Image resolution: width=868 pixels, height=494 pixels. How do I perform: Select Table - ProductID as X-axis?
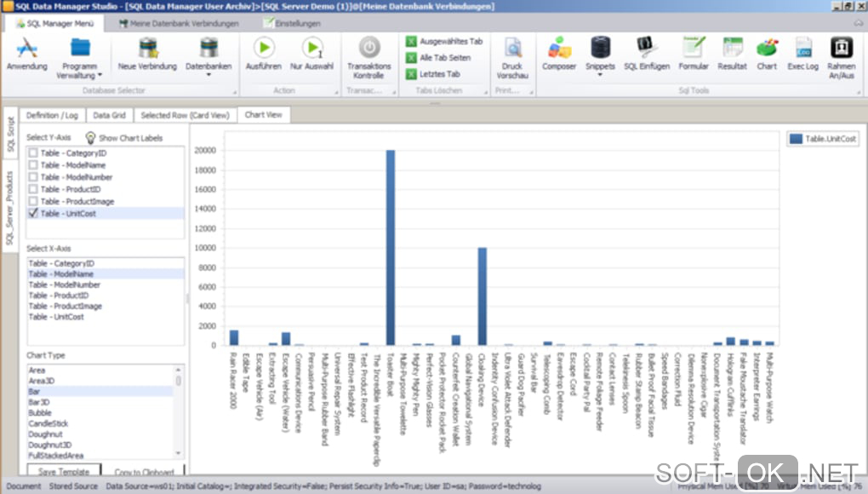[x=106, y=296]
